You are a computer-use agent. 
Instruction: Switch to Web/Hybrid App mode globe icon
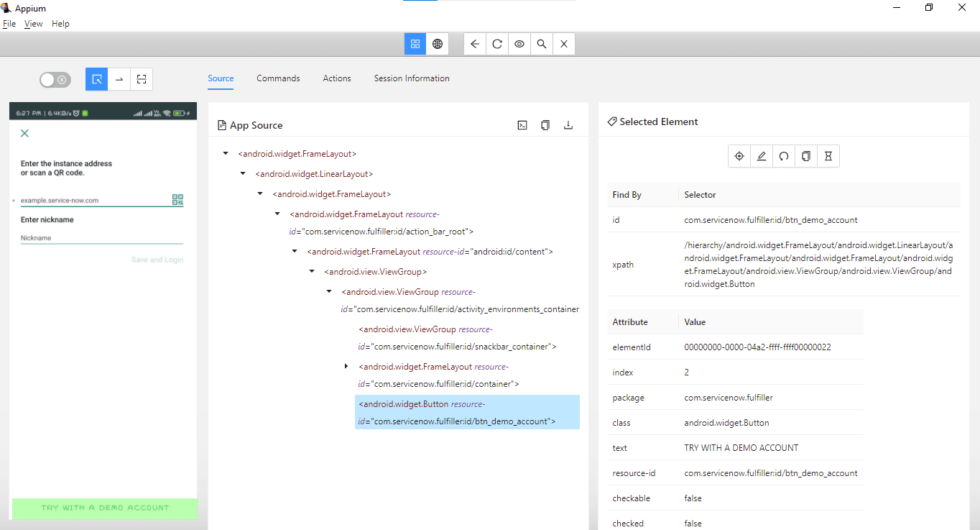pos(437,44)
